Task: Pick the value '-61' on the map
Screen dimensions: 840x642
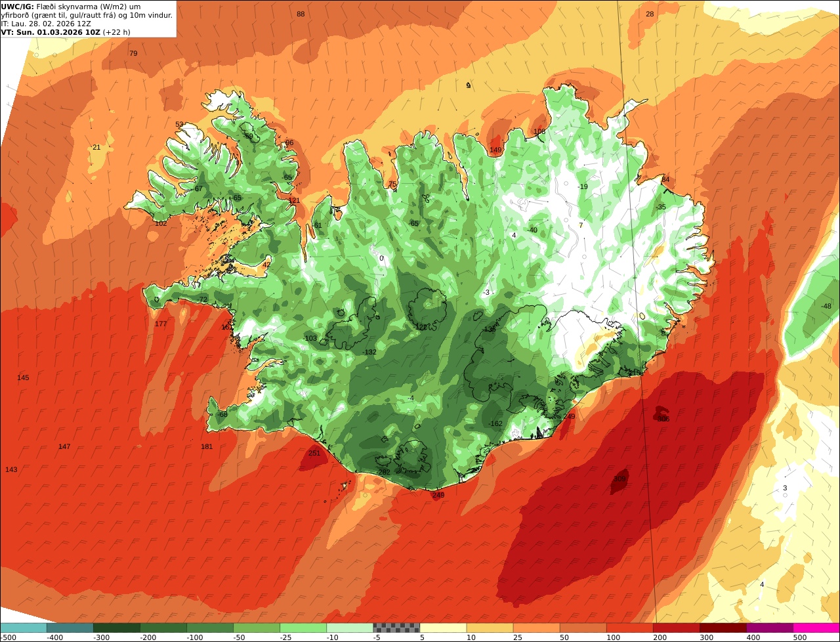Action: point(317,225)
